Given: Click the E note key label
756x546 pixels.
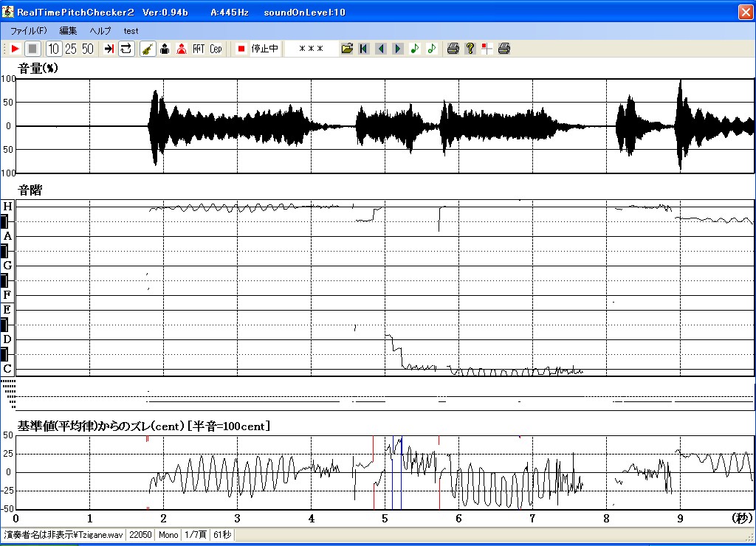Looking at the screenshot, I should [x=7, y=309].
